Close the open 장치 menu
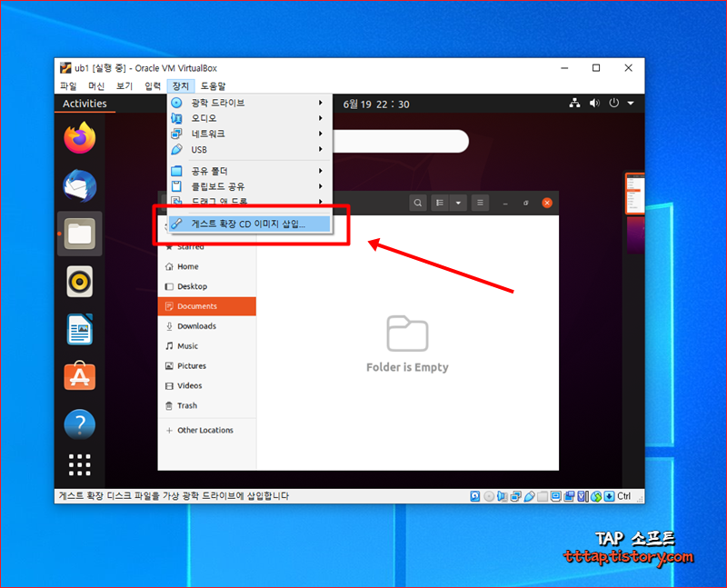727x588 pixels. (180, 85)
